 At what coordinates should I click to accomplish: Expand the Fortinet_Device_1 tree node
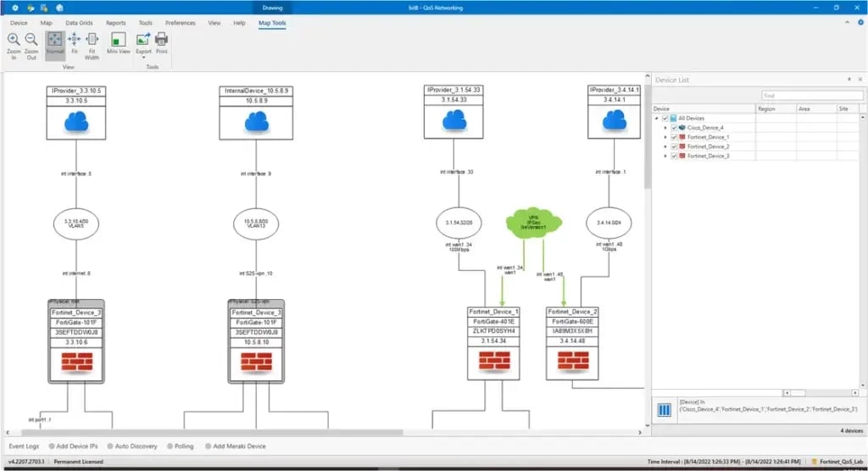coord(665,137)
